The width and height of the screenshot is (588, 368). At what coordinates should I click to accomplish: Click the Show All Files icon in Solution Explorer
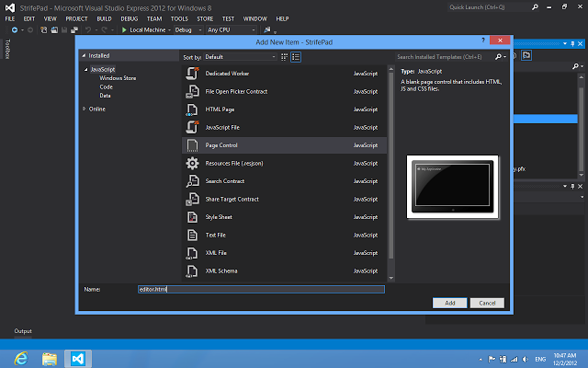[x=526, y=55]
